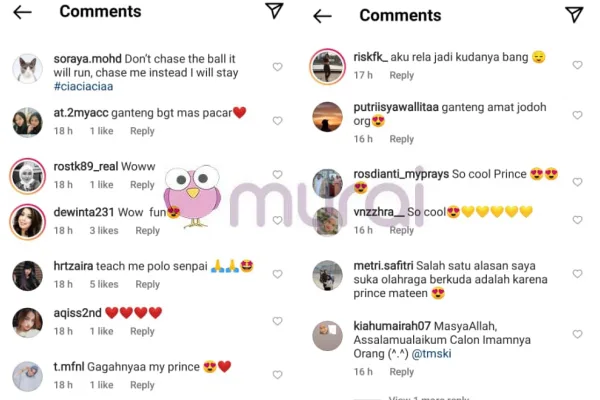Heart the comment by kiahumairah07
The width and height of the screenshot is (600, 400).
(577, 334)
